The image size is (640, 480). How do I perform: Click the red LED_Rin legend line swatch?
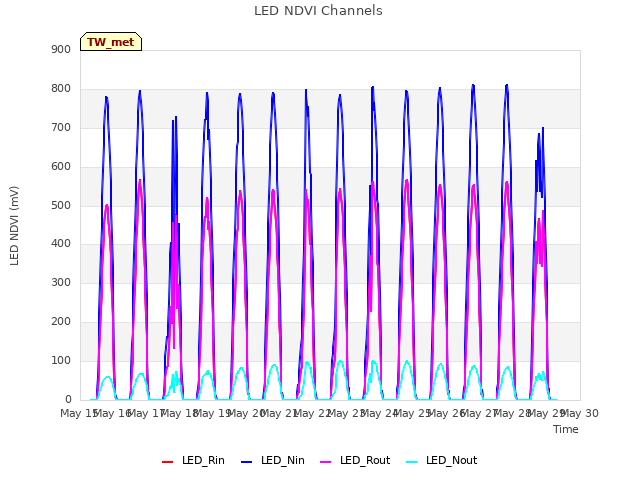(x=167, y=462)
